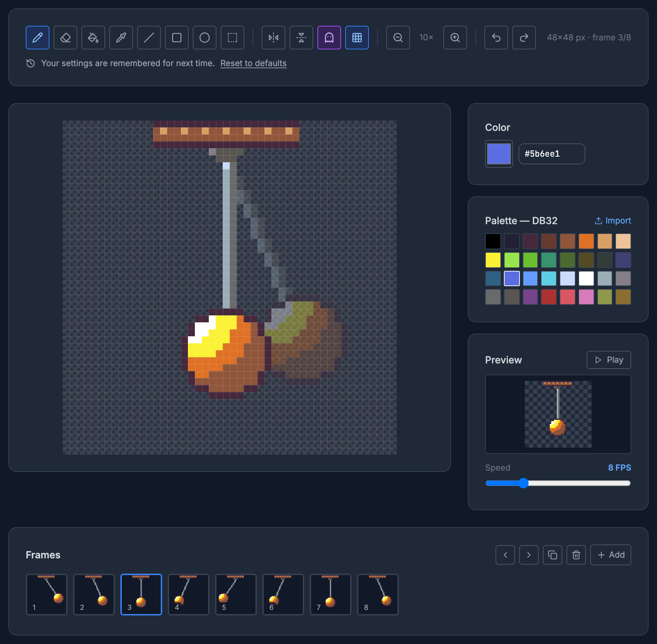The height and width of the screenshot is (644, 657).
Task: Undo the last action
Action: (496, 38)
